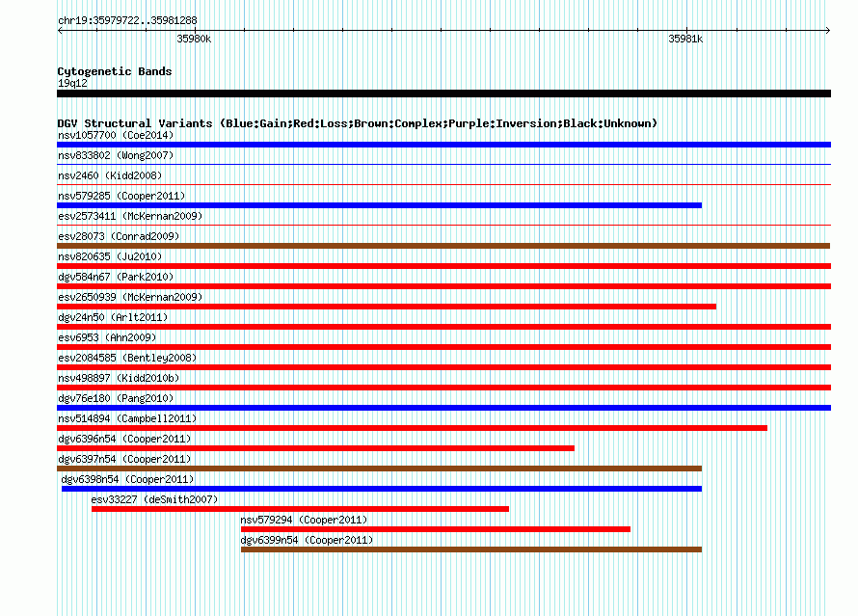
Task: Click the chr19:35979722..35981288 coordinate text
Action: point(127,21)
